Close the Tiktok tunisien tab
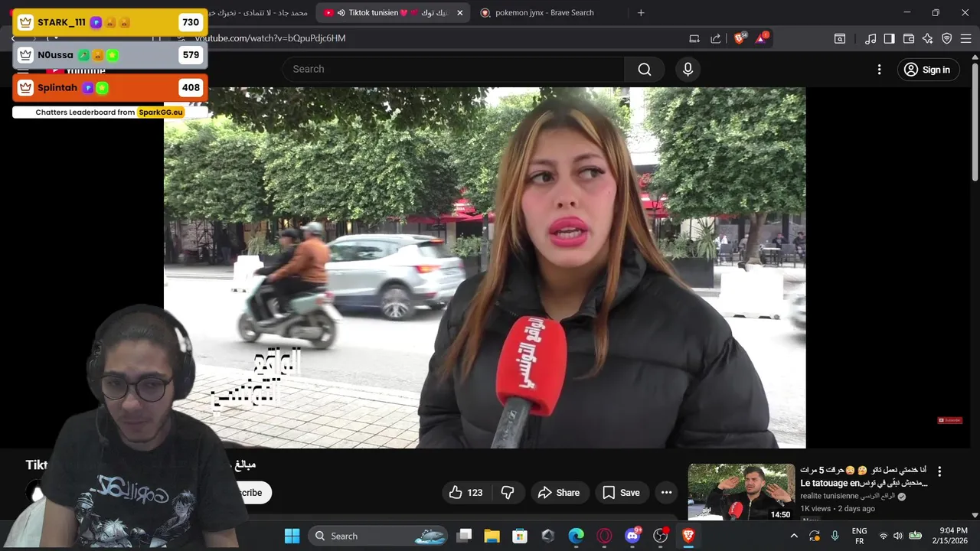 pos(460,13)
